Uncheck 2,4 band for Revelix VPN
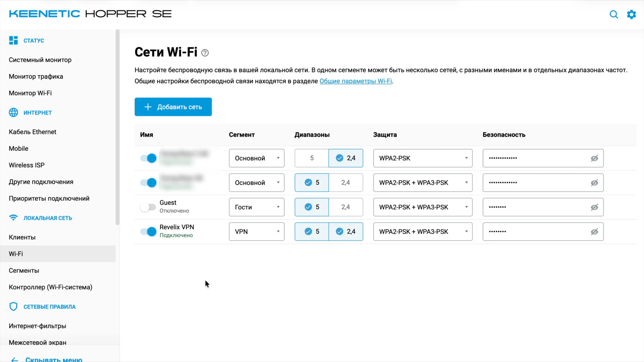 coord(346,232)
